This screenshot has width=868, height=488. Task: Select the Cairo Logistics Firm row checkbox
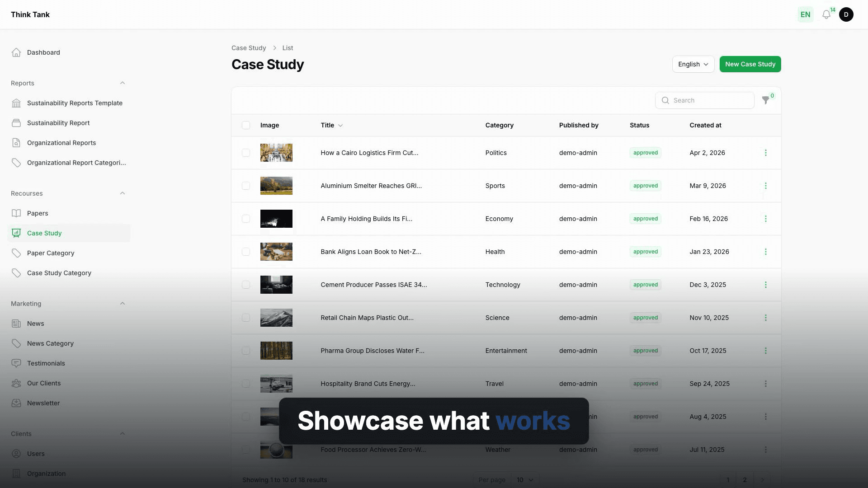[246, 153]
